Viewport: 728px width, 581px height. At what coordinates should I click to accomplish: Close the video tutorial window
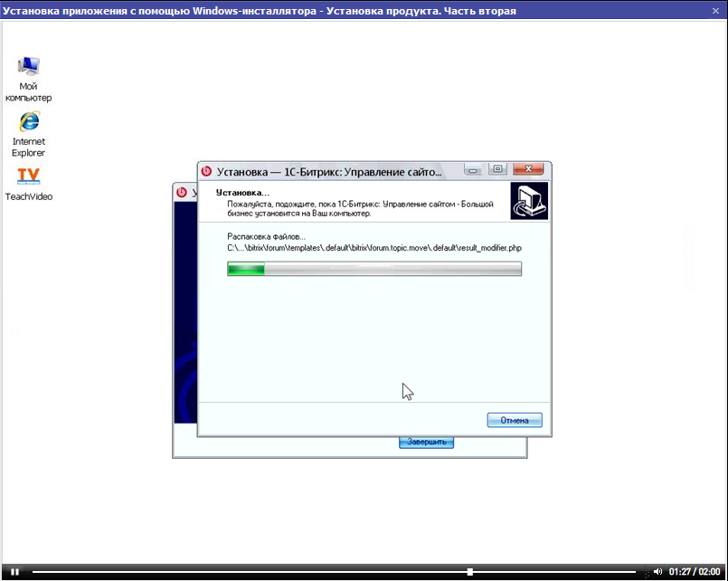(x=715, y=11)
